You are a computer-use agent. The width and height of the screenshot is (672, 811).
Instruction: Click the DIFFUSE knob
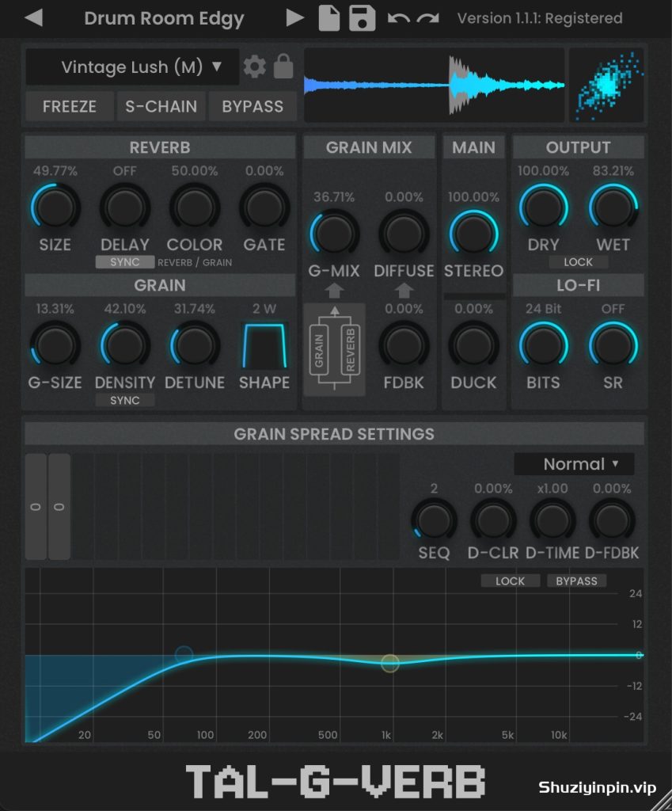point(404,234)
